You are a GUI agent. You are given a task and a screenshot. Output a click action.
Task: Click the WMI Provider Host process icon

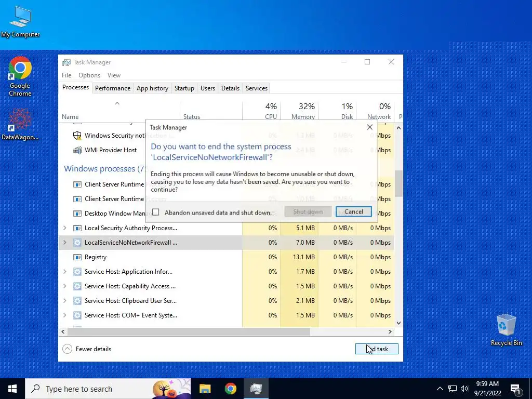tap(77, 150)
